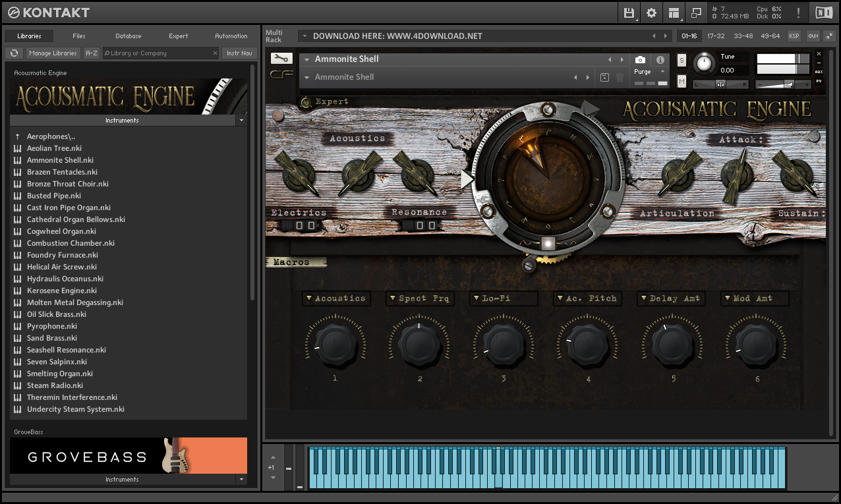Minimize instrument header with the dash button
The width and height of the screenshot is (841, 504).
pyautogui.click(x=819, y=63)
